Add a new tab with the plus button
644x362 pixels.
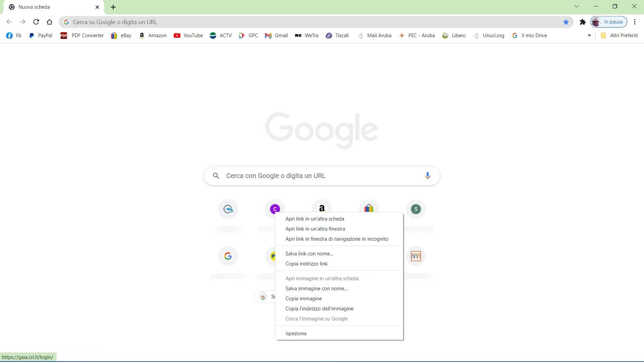pyautogui.click(x=113, y=7)
